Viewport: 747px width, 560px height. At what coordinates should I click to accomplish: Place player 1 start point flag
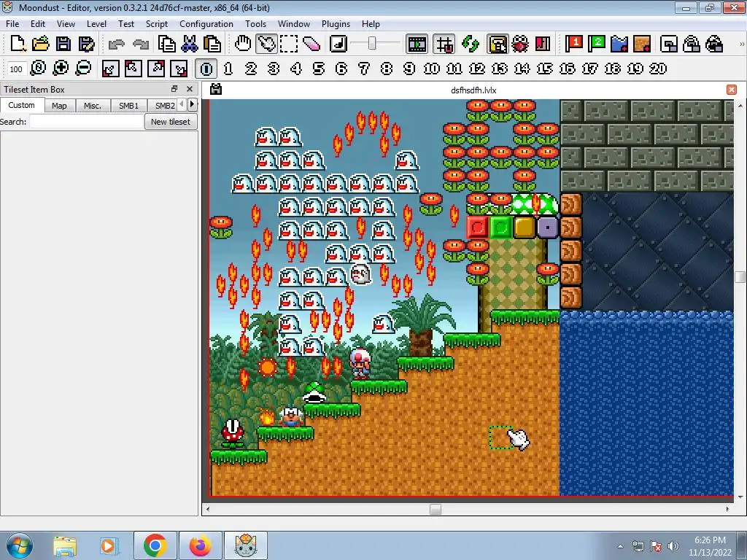click(573, 44)
